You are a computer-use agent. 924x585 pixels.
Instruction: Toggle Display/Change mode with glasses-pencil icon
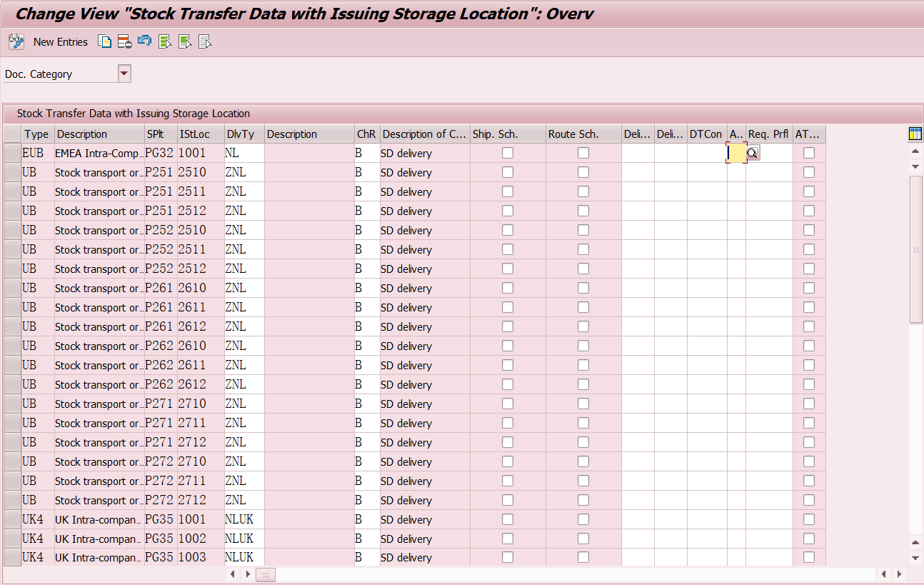coord(16,41)
